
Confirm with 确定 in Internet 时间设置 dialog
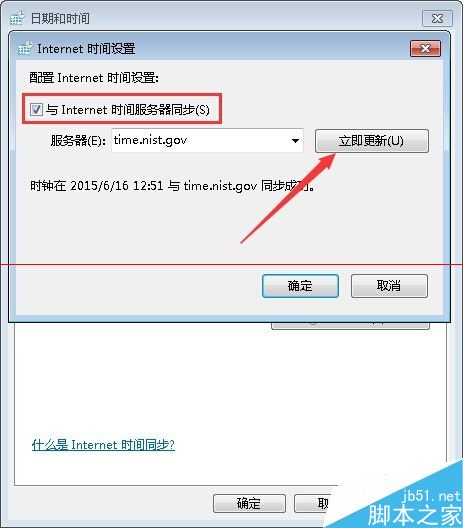[300, 286]
